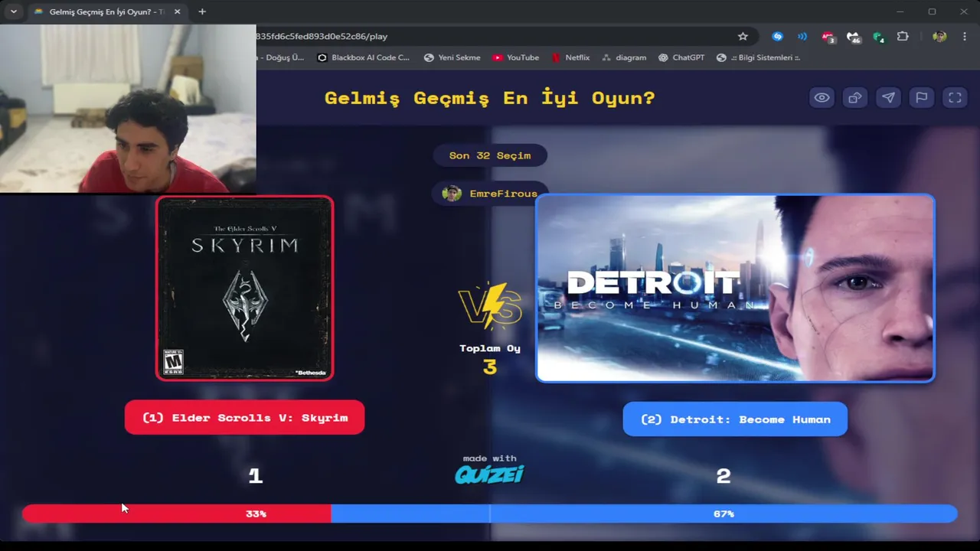Click the total votes number 3
Screen dimensions: 980x551
click(490, 367)
